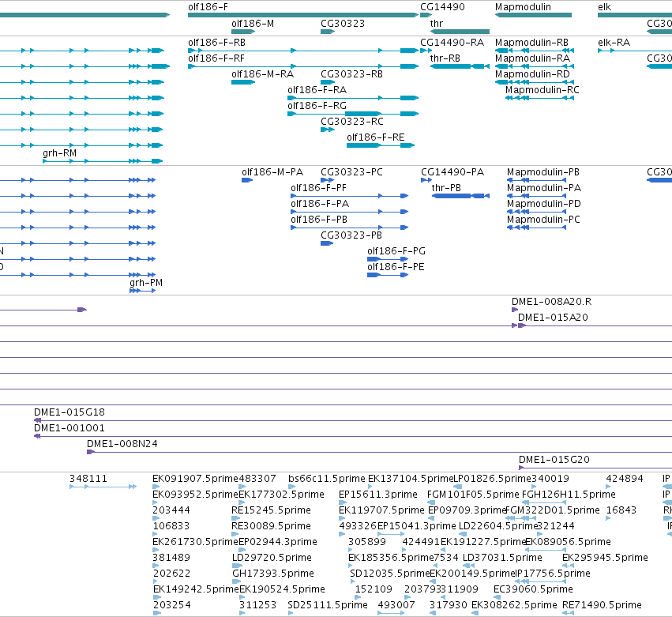Select protein CG30323-PB

(351, 235)
